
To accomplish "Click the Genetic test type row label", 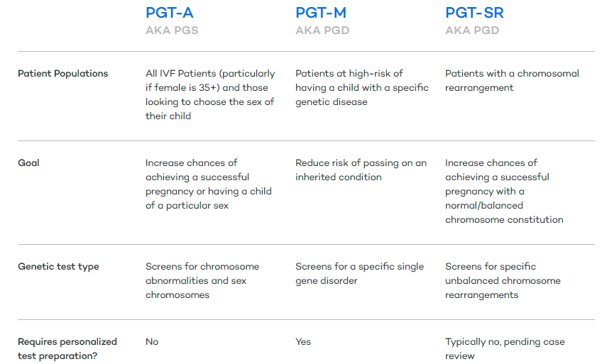I will point(58,267).
